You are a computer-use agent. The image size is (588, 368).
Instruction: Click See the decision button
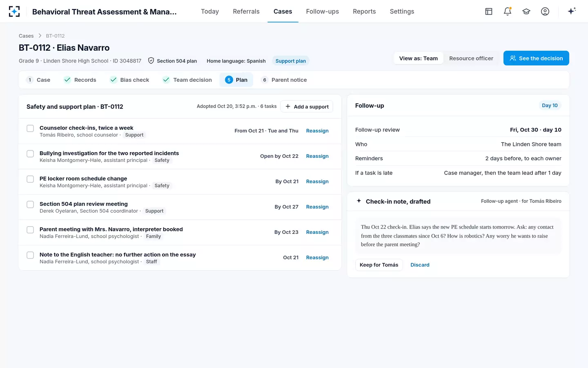tap(536, 58)
